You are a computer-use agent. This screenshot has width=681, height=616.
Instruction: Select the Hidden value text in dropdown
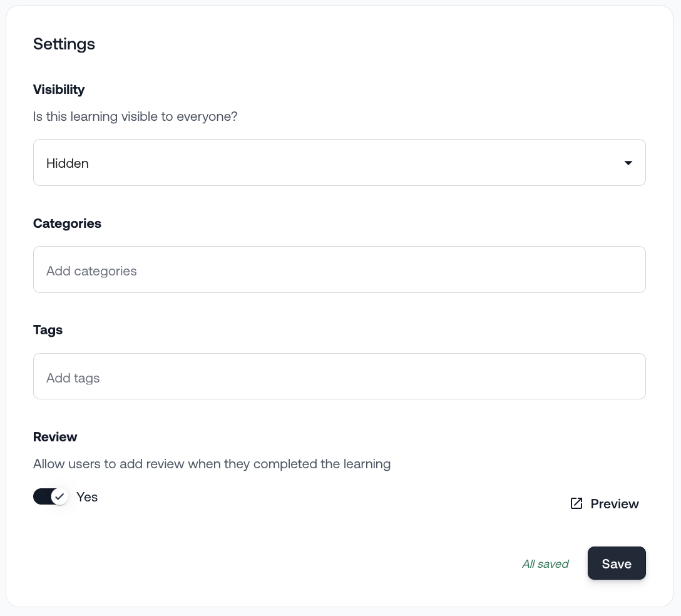[x=68, y=163]
